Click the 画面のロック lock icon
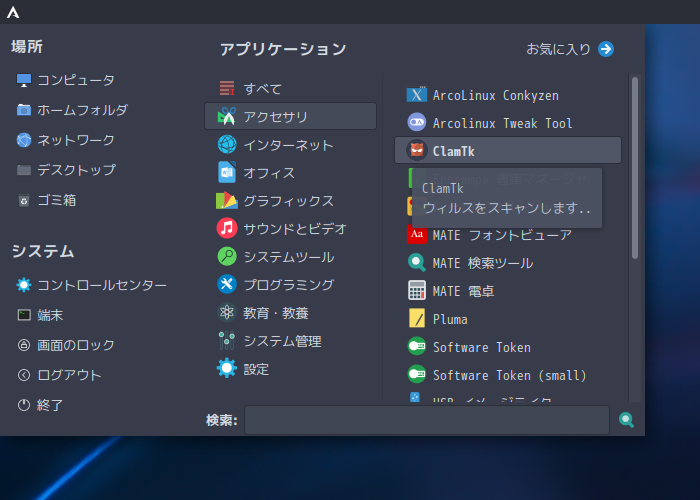 click(24, 345)
